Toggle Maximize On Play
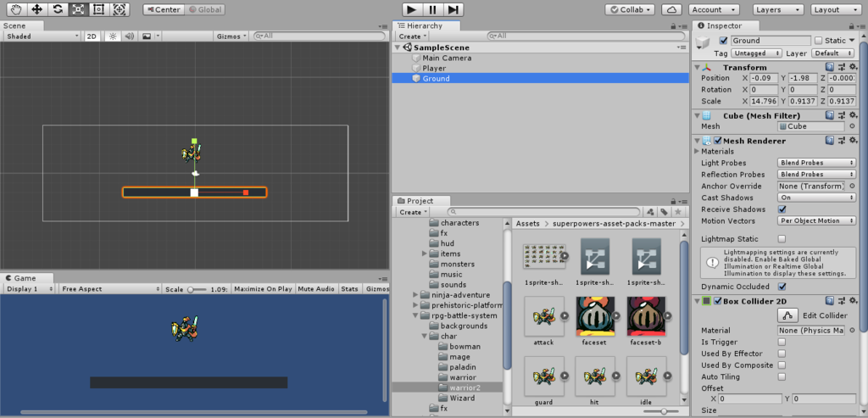Image resolution: width=868 pixels, height=418 pixels. (263, 289)
